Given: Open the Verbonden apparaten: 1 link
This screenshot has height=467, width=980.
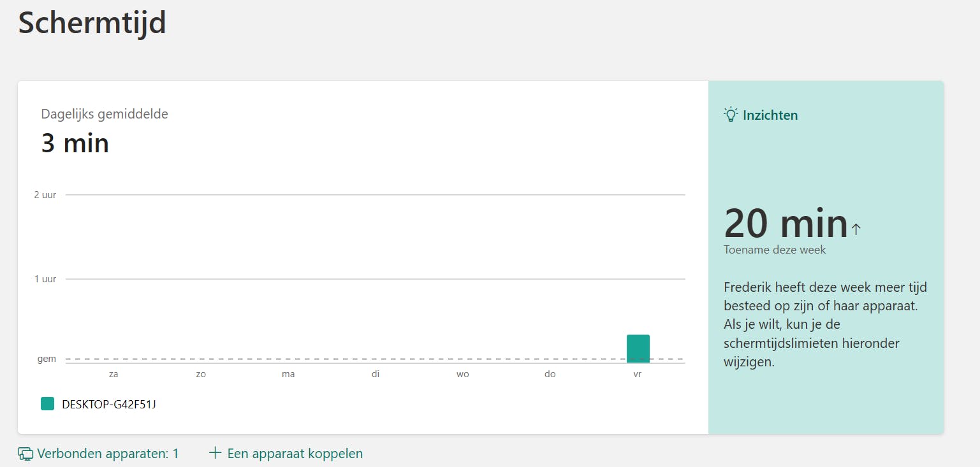Looking at the screenshot, I should point(108,454).
